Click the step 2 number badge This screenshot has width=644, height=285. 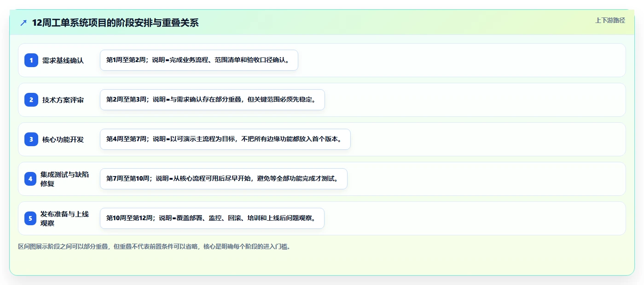click(31, 100)
